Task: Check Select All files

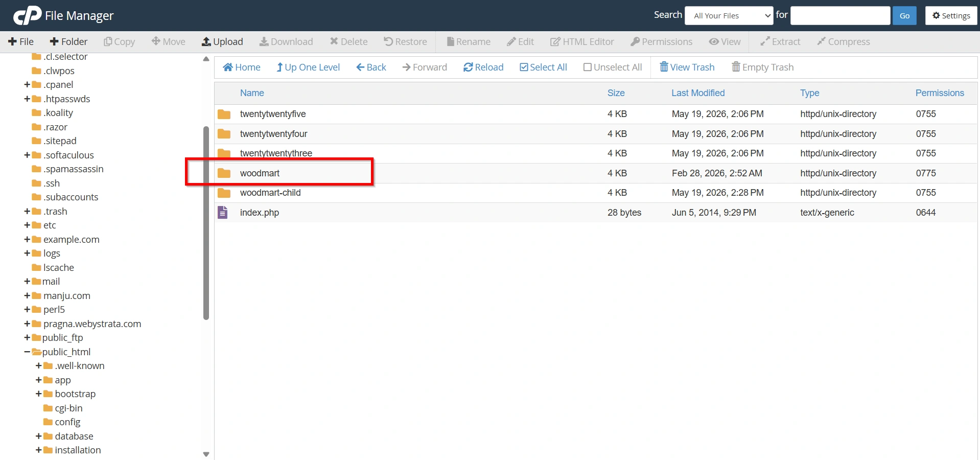Action: (543, 67)
